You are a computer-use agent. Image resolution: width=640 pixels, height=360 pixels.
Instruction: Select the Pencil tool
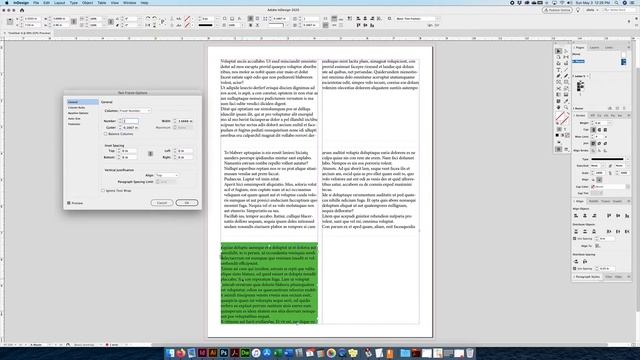[x=566, y=76]
